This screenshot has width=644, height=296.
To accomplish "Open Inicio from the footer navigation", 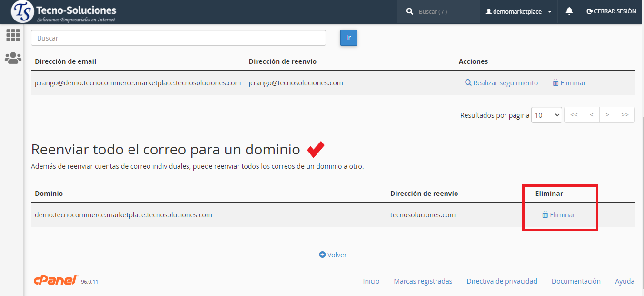I will coord(371,281).
